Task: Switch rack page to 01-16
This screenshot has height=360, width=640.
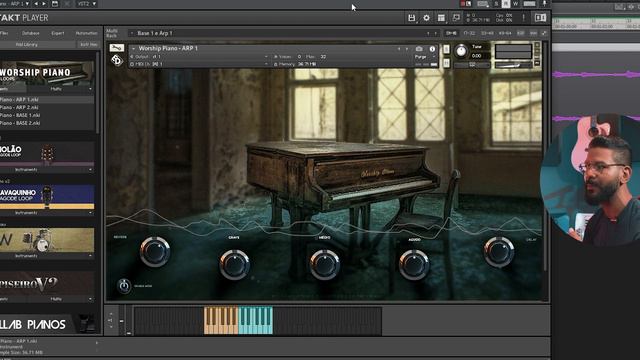Action: [x=451, y=33]
